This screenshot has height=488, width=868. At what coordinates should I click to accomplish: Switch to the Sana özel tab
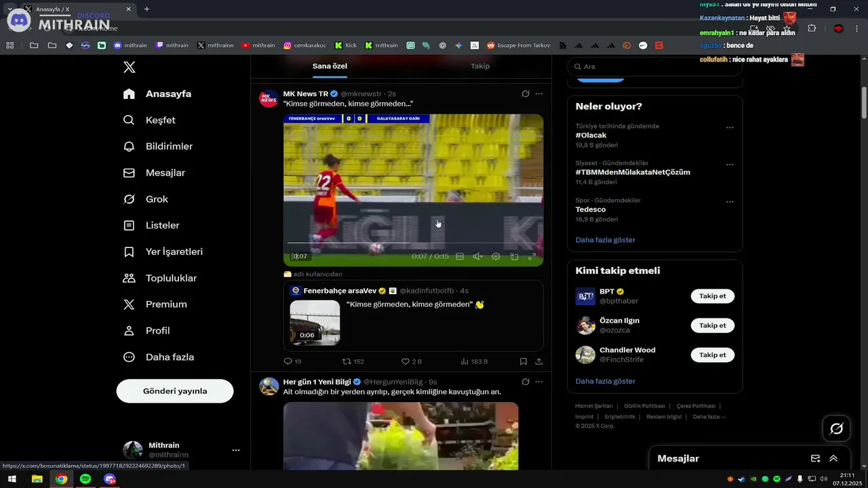coord(330,66)
